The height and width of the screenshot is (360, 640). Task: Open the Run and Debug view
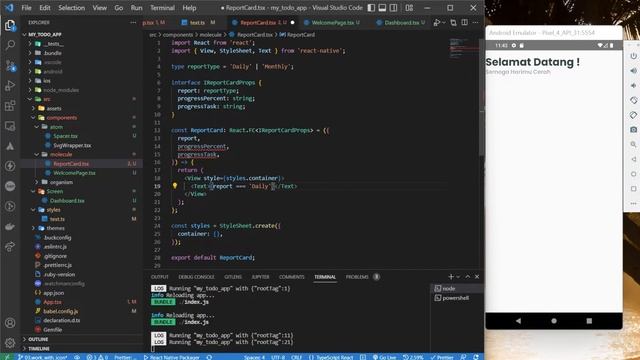pyautogui.click(x=10, y=85)
